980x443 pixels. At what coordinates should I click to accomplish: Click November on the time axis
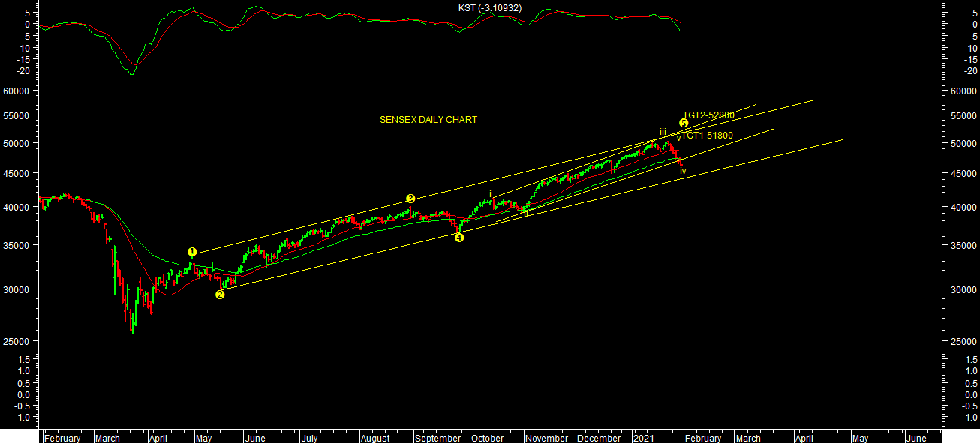tap(546, 439)
